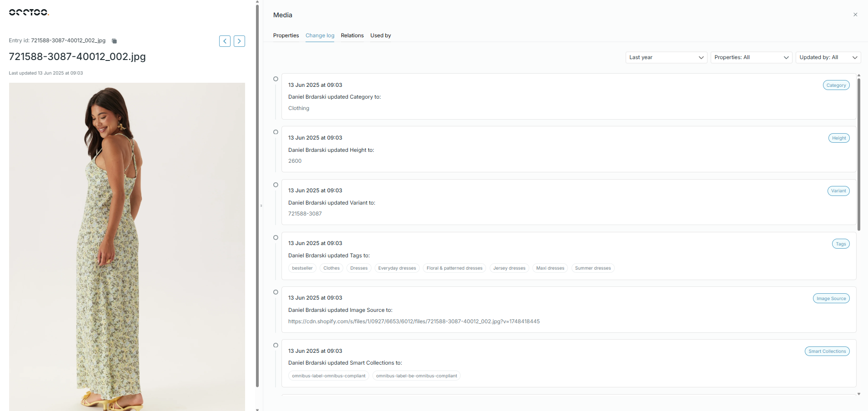Click the Image Source property badge
The height and width of the screenshot is (411, 868).
(x=831, y=299)
